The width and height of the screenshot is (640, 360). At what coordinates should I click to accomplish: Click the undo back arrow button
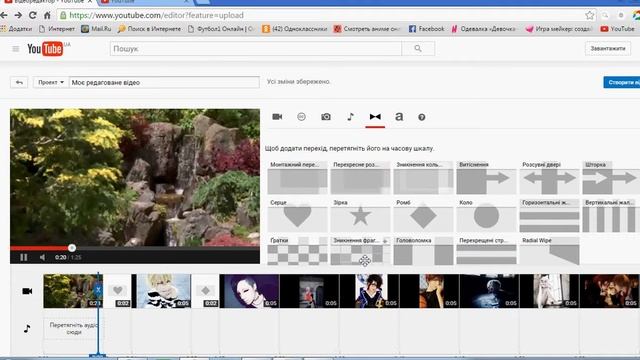(19, 82)
